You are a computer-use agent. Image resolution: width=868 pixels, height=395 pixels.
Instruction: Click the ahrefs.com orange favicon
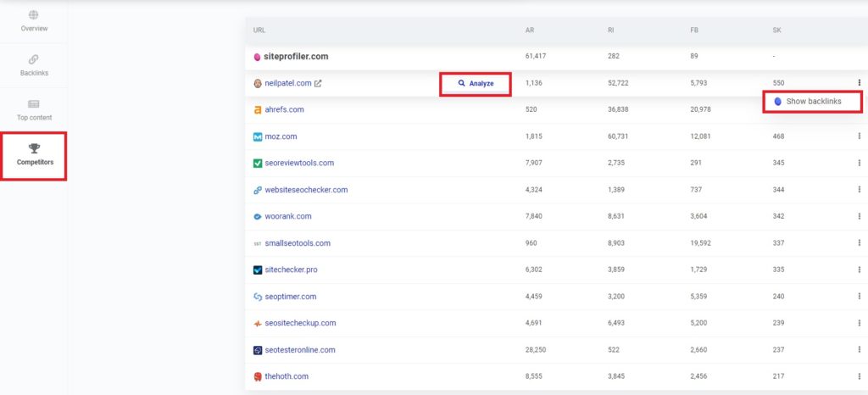258,109
